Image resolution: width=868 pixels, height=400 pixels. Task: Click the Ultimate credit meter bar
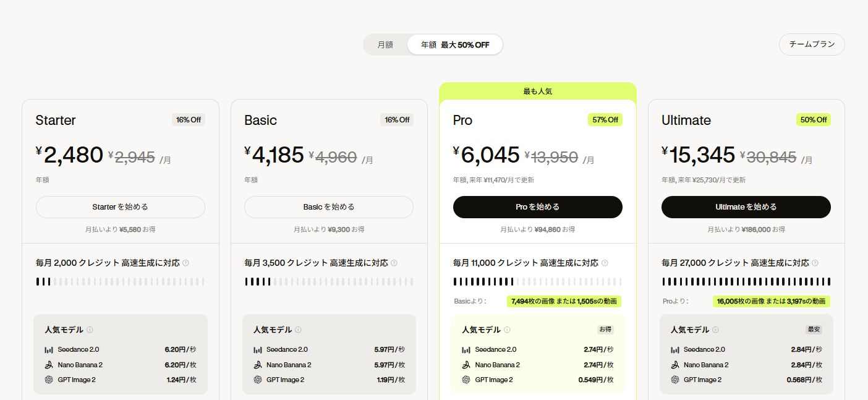(x=746, y=282)
